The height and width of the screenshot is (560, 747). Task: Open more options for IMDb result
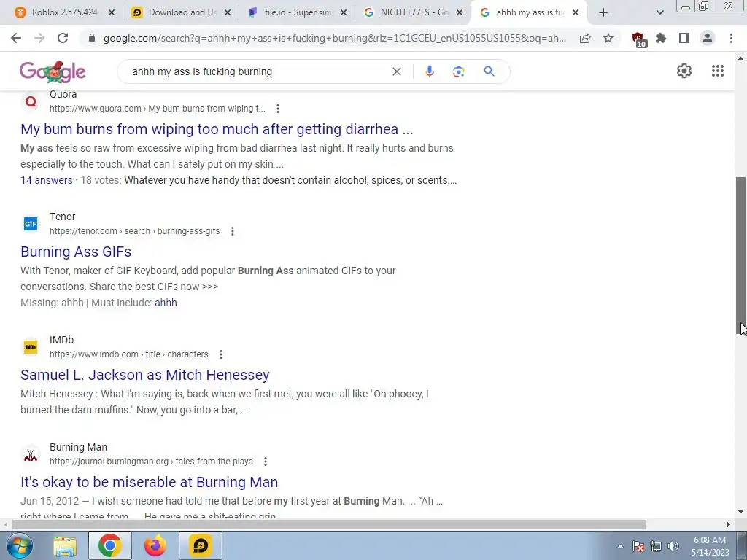220,354
